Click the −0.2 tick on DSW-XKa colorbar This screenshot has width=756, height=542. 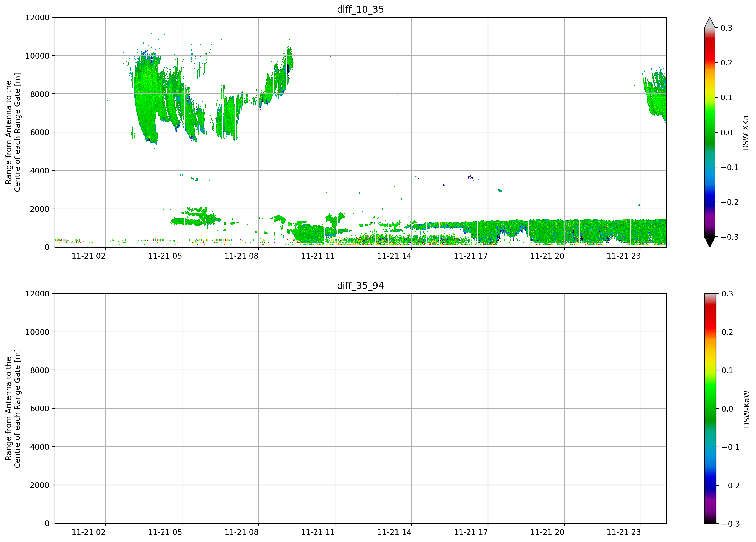tap(730, 202)
